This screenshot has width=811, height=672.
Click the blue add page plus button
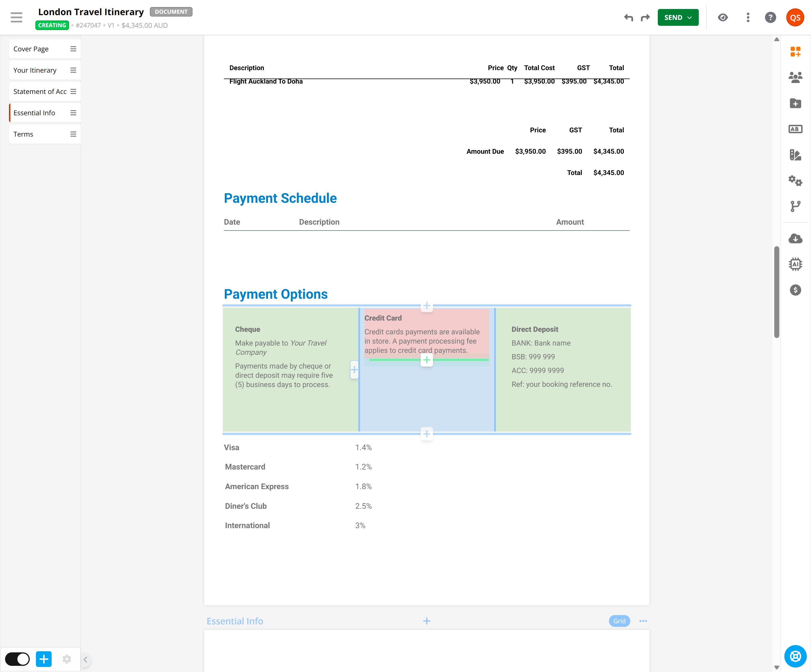point(44,659)
